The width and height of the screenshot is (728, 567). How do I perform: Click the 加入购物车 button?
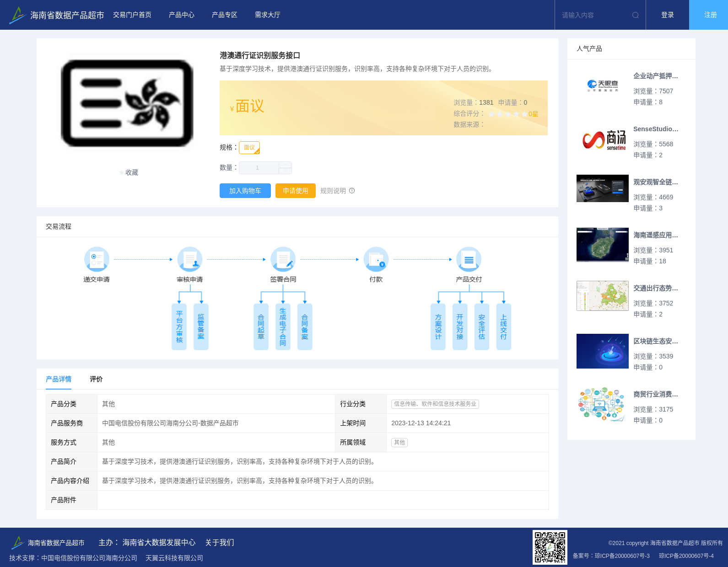pyautogui.click(x=245, y=191)
